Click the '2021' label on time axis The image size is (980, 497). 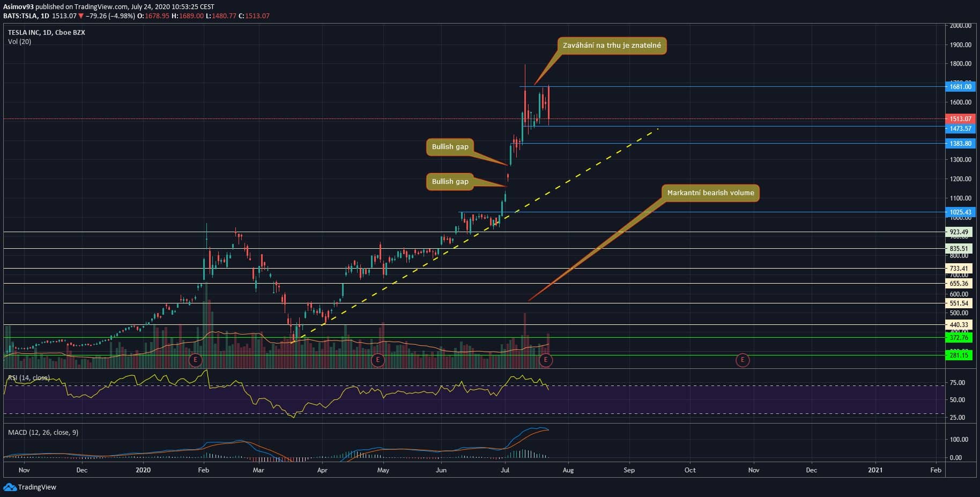[875, 470]
